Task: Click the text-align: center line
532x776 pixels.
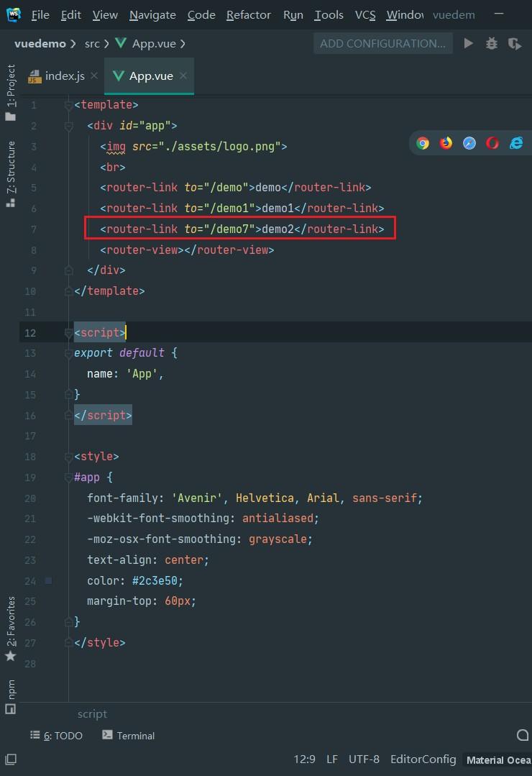Action: coord(148,560)
